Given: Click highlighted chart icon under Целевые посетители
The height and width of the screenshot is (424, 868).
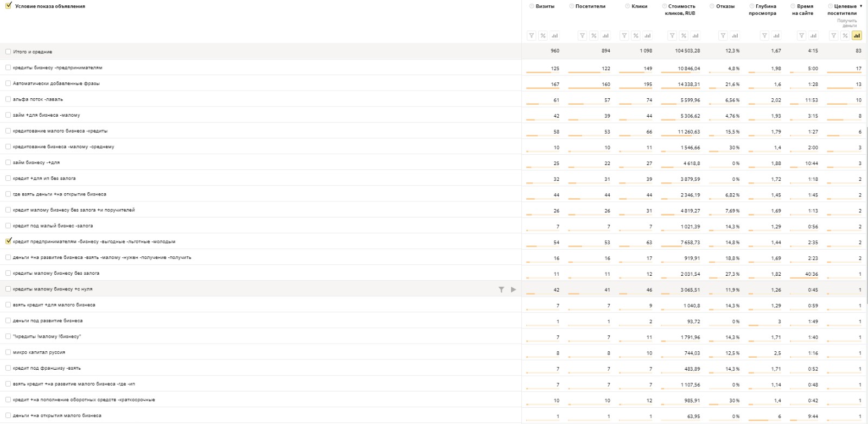Looking at the screenshot, I should [857, 36].
